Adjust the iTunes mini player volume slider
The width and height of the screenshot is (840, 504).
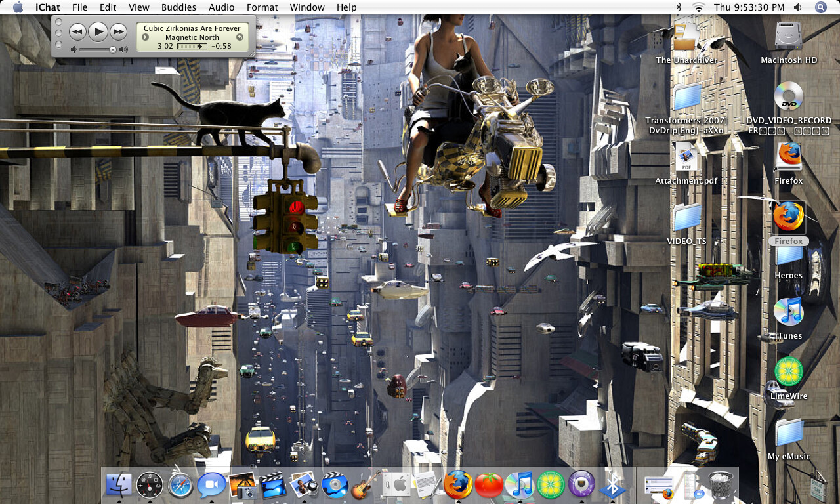tap(97, 49)
